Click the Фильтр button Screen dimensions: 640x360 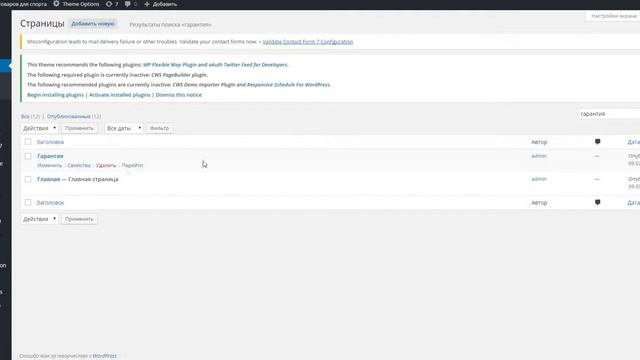160,128
